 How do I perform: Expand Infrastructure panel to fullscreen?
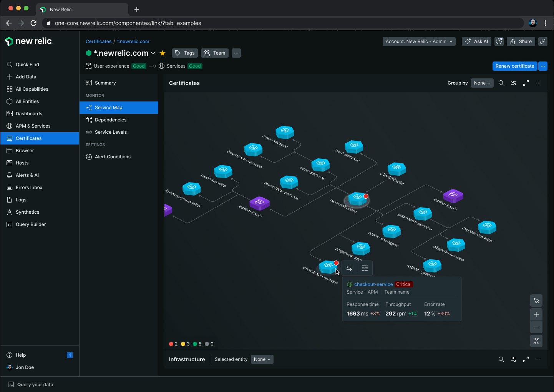point(526,359)
